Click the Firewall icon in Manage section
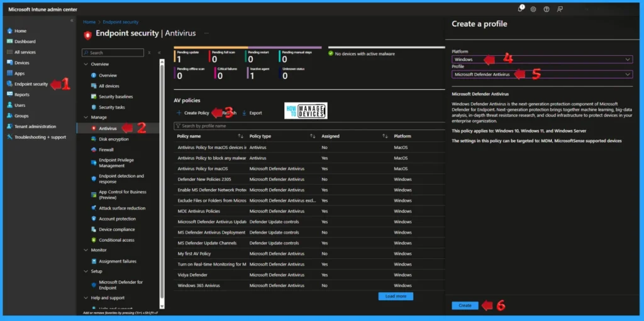The width and height of the screenshot is (644, 321). 94,150
